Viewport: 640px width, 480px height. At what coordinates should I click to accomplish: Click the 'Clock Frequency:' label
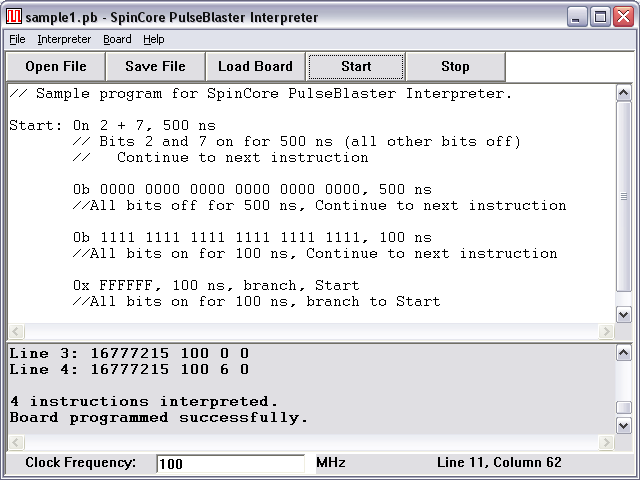80,462
